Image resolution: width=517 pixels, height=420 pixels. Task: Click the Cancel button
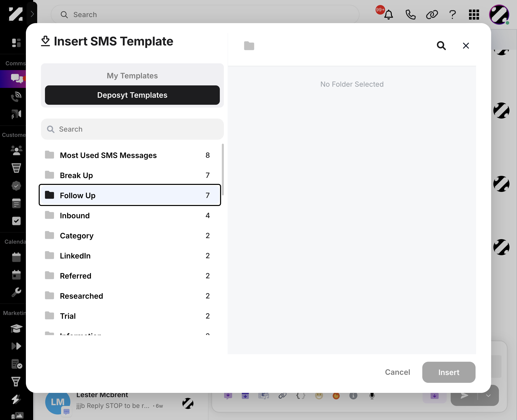(x=397, y=372)
